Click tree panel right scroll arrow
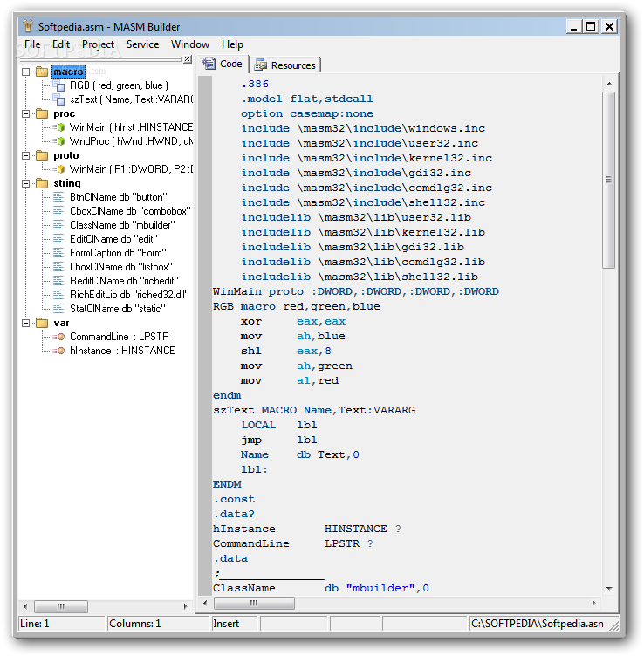Viewport: 644px width, 656px height. pyautogui.click(x=185, y=606)
